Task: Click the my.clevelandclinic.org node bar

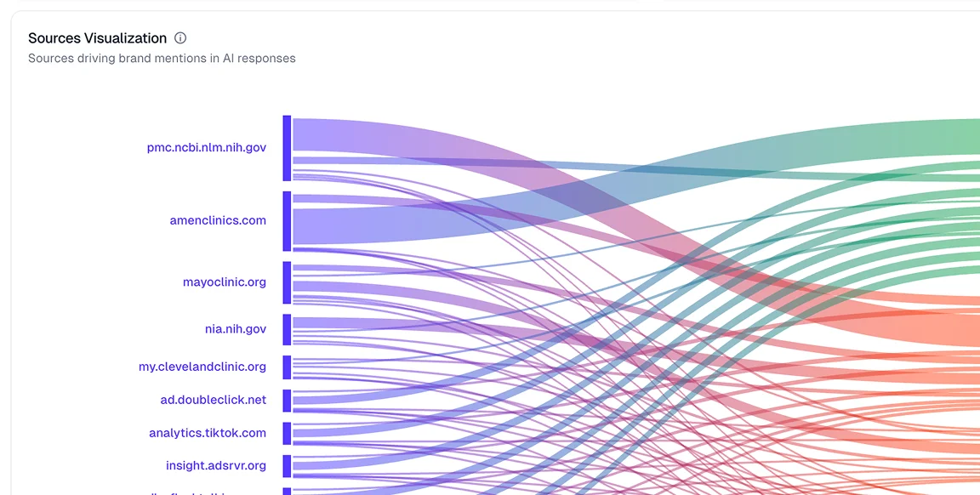Action: [x=288, y=367]
